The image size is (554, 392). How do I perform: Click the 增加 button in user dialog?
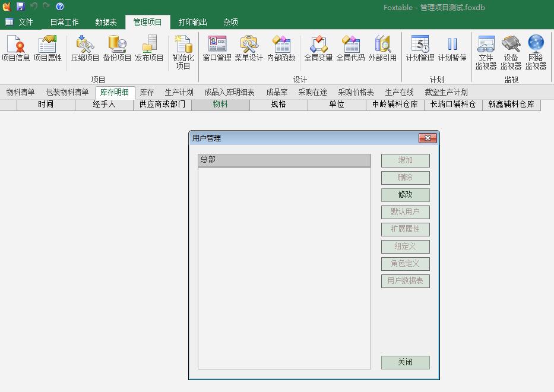[405, 160]
